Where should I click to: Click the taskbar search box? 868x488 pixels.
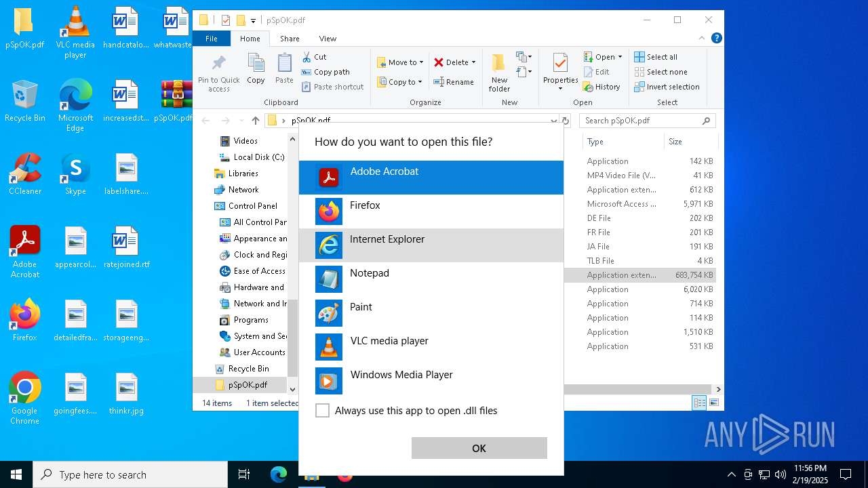coord(130,474)
